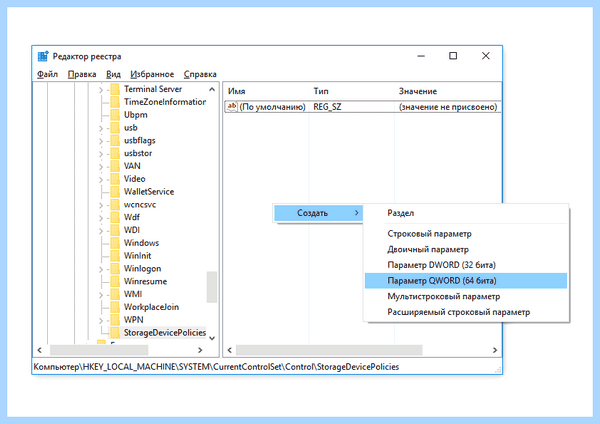600x424 pixels.
Task: Click the Winresume folder icon
Action: click(115, 281)
